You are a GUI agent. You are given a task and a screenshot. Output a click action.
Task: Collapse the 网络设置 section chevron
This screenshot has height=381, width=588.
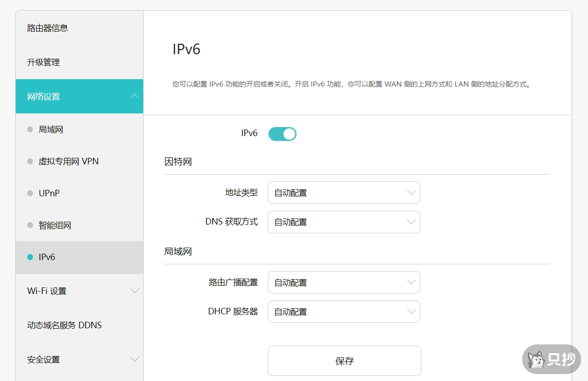(134, 96)
